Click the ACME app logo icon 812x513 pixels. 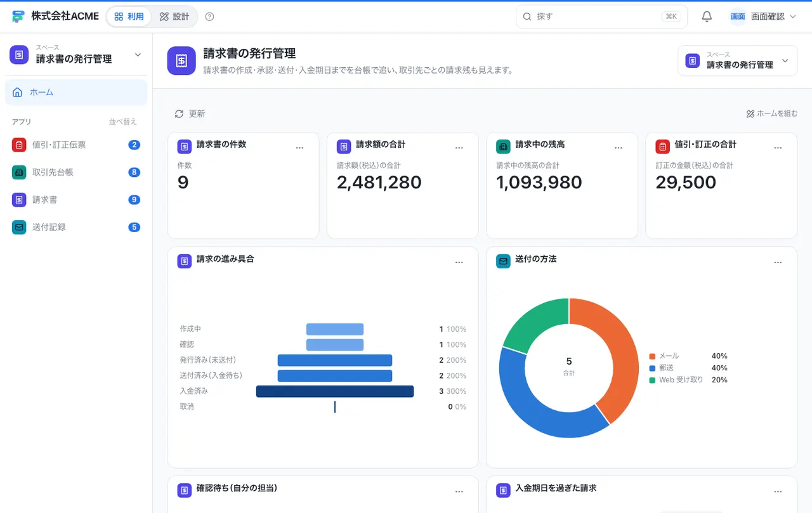click(18, 16)
